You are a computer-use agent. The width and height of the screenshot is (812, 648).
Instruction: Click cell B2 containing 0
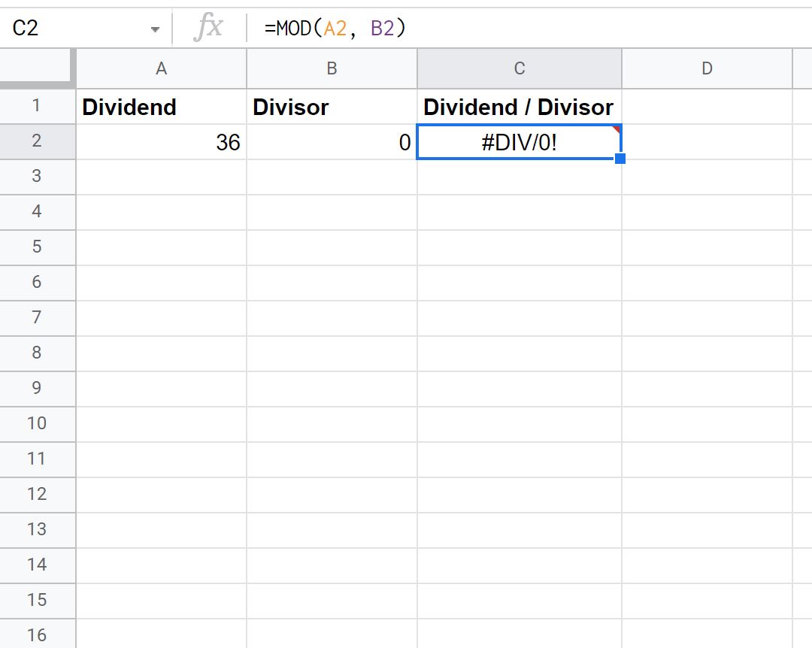332,141
